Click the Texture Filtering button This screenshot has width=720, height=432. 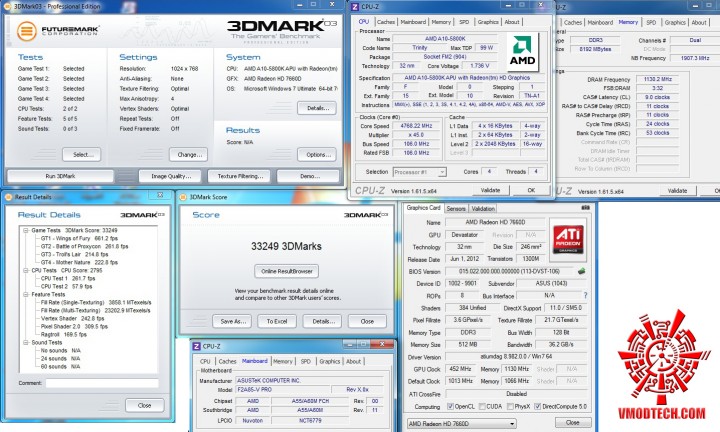[240, 176]
